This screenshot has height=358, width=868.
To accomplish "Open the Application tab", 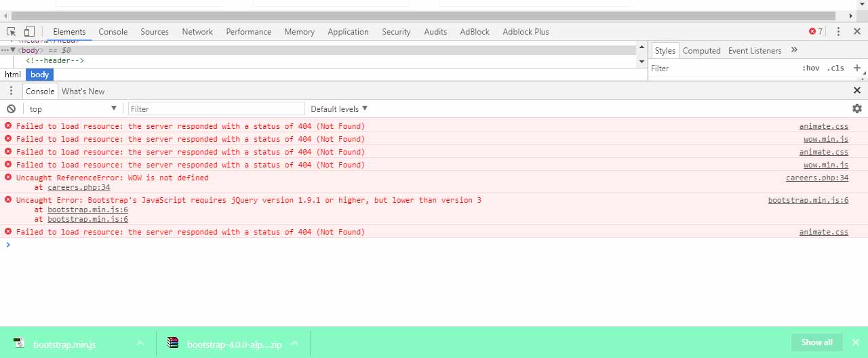I will [x=348, y=32].
